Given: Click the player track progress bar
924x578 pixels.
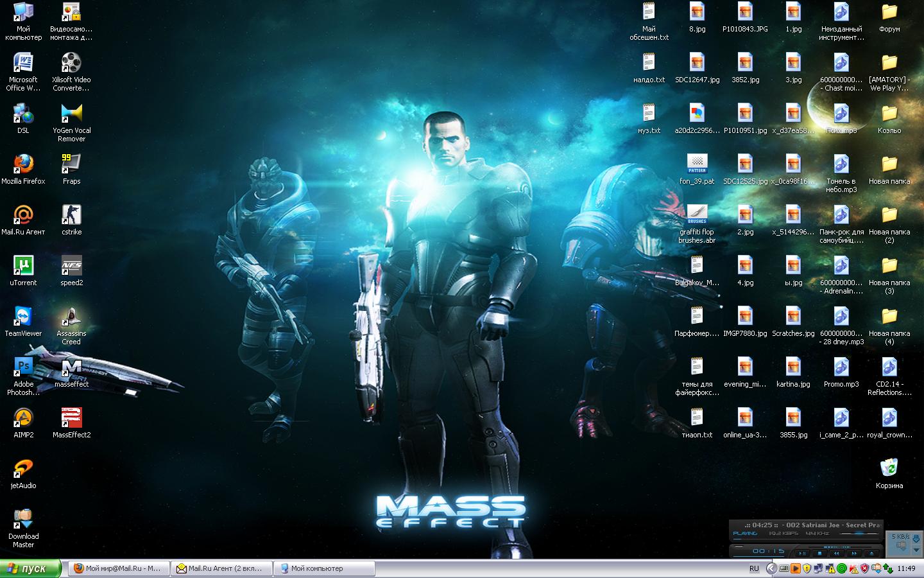Looking at the screenshot, I should pyautogui.click(x=806, y=539).
